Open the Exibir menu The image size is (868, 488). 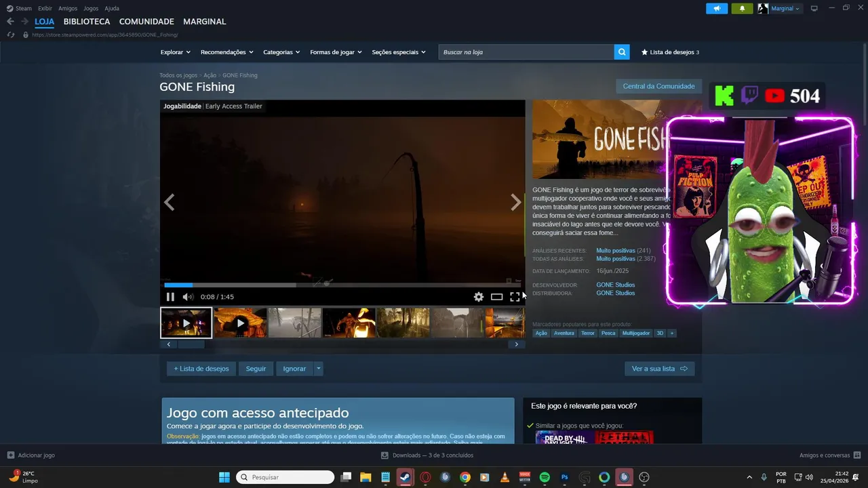pos(45,9)
